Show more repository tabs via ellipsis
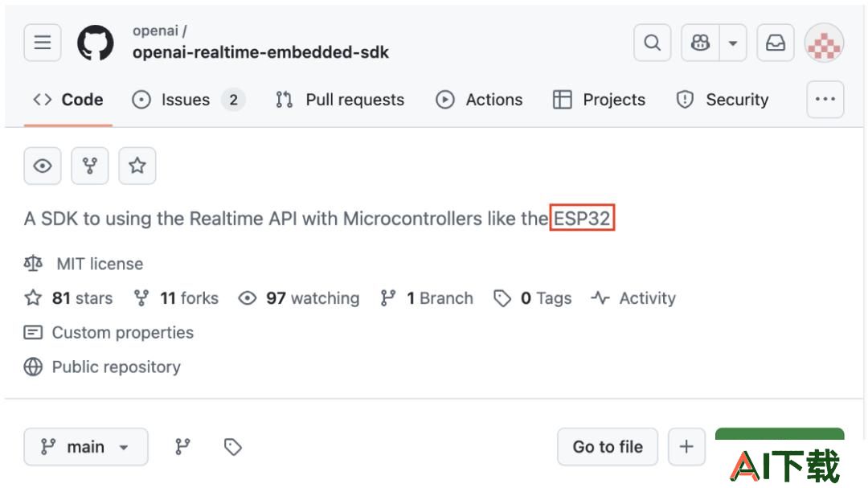 tap(825, 100)
